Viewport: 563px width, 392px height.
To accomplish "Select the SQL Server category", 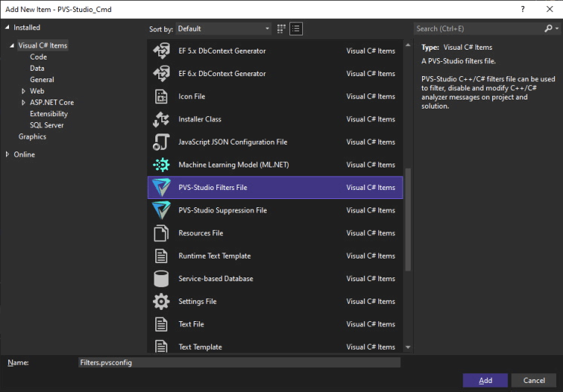I will 47,125.
